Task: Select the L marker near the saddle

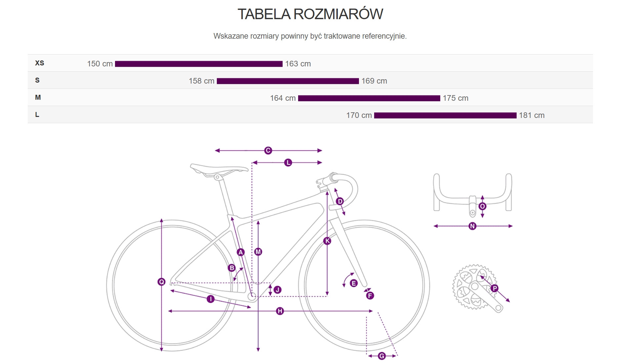Action: point(288,163)
